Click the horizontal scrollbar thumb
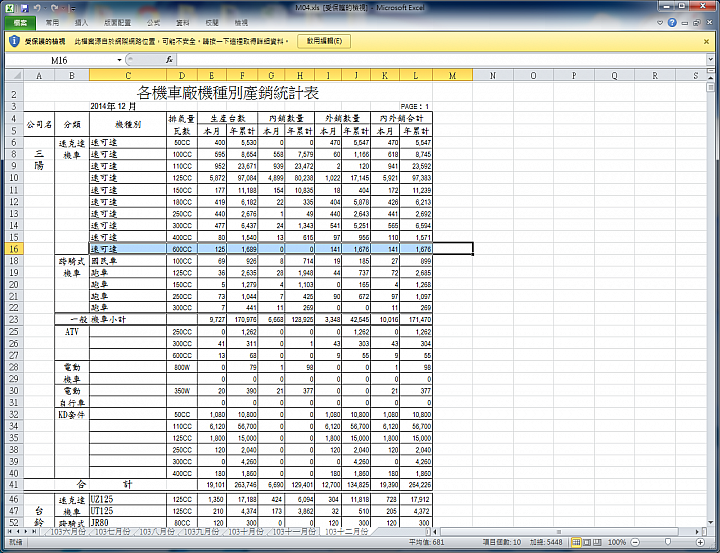The width and height of the screenshot is (720, 553). 559,531
